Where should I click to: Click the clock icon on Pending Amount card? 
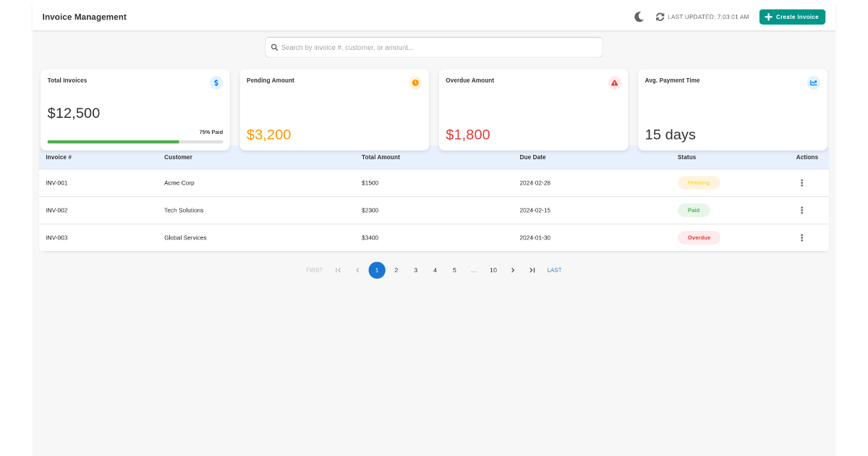415,83
